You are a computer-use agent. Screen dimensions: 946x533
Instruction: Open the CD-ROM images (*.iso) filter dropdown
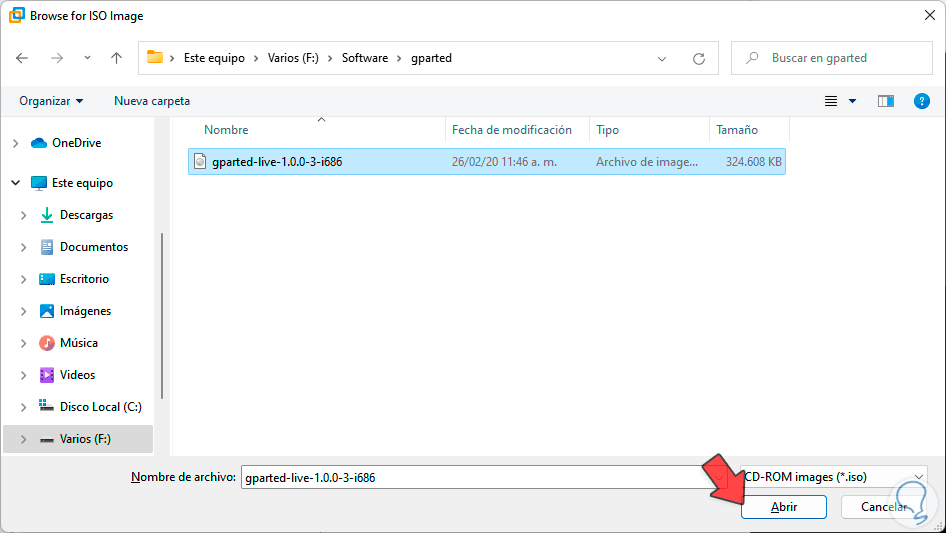(834, 477)
